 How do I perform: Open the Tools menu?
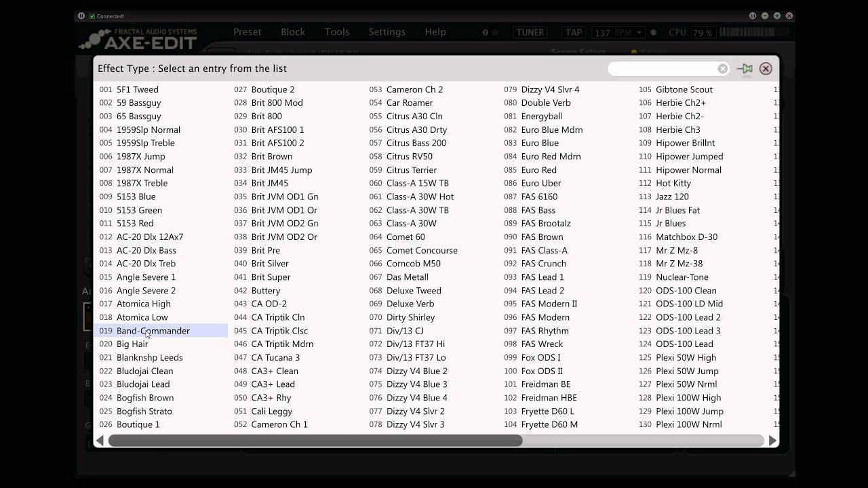tap(337, 32)
